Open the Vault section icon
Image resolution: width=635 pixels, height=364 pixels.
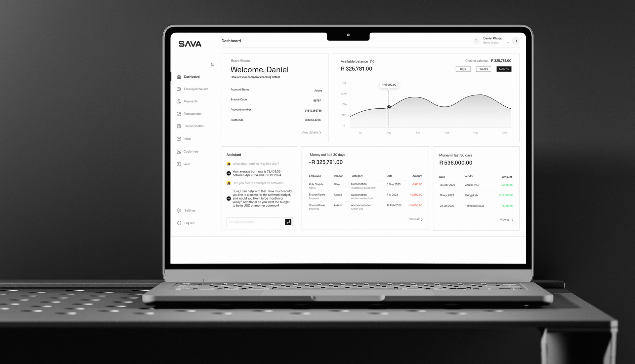pyautogui.click(x=179, y=164)
